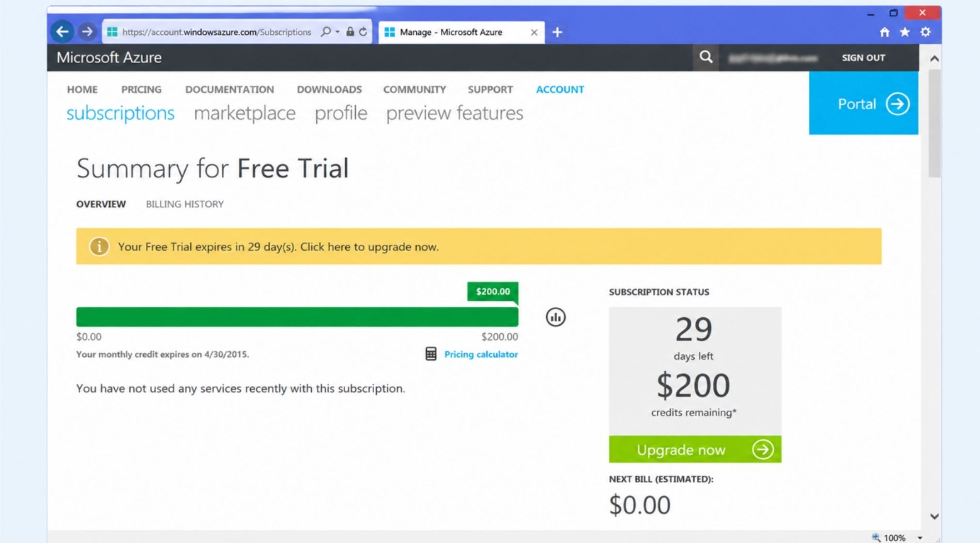Image resolution: width=980 pixels, height=543 pixels.
Task: Click the '$200 credits remaining' text
Action: pos(694,394)
